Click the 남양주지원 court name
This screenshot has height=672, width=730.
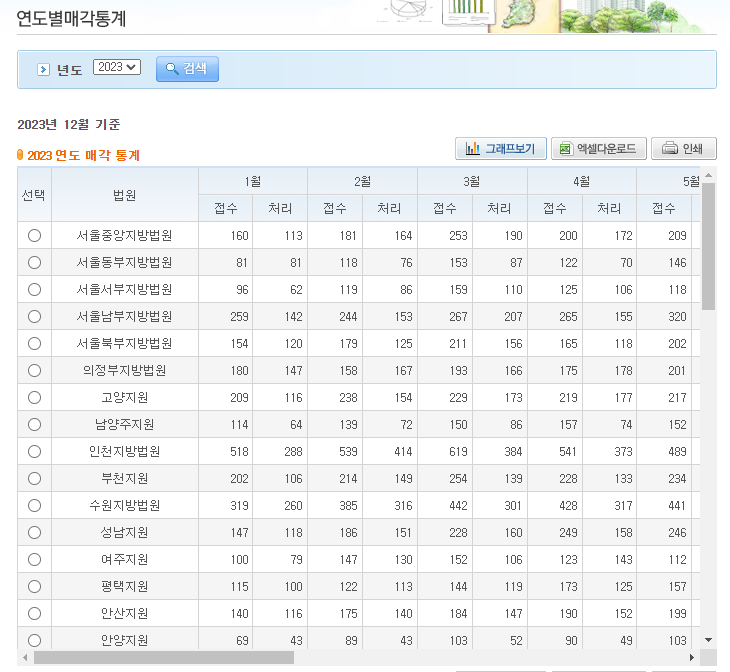[125, 425]
